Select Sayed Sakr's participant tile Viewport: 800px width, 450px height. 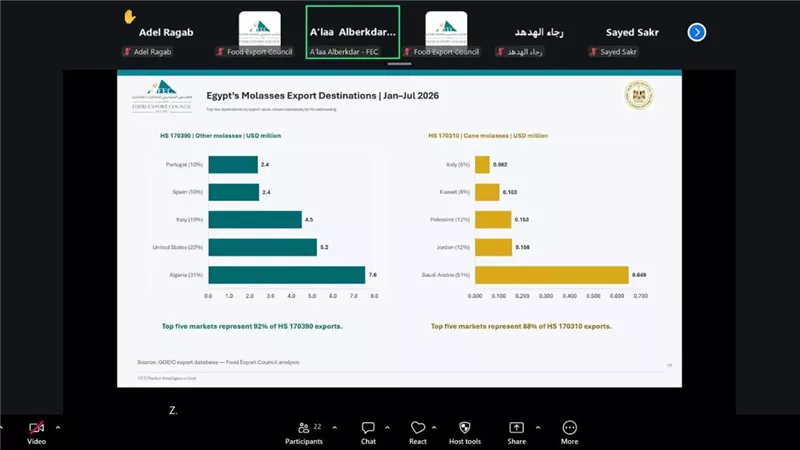pyautogui.click(x=632, y=32)
